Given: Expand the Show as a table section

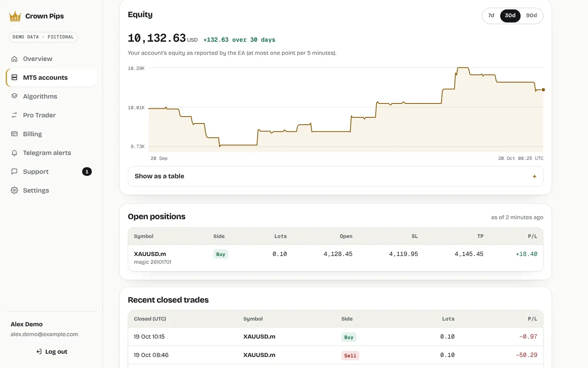Looking at the screenshot, I should coord(336,176).
